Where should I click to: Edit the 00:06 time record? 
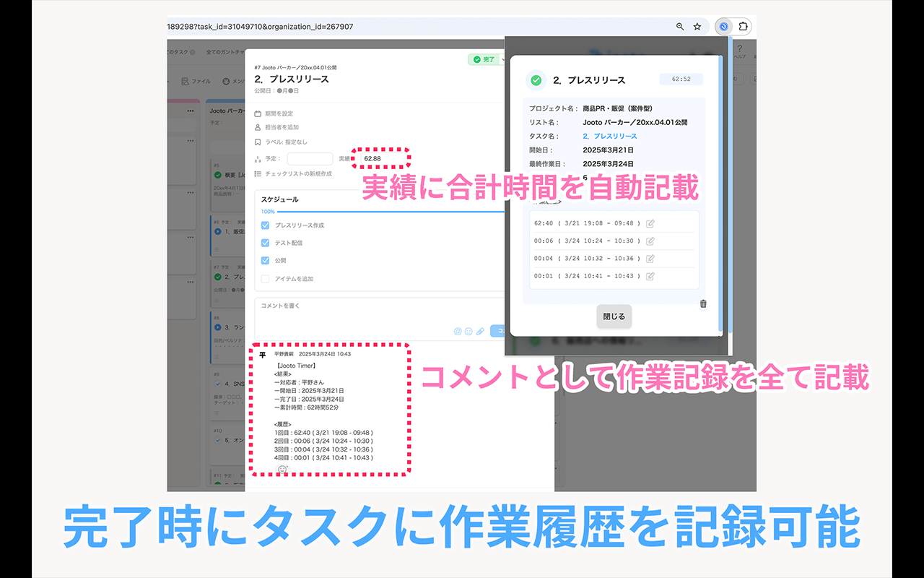point(650,241)
